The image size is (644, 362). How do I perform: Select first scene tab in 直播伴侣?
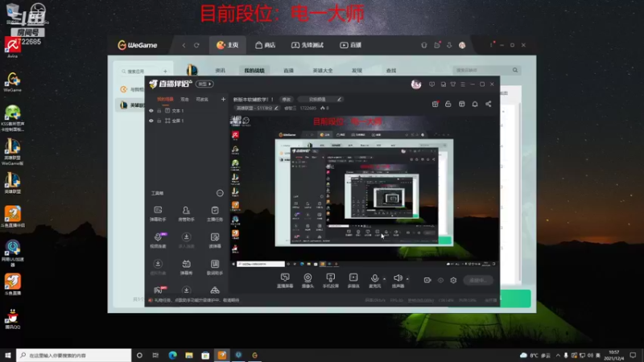pyautogui.click(x=165, y=99)
